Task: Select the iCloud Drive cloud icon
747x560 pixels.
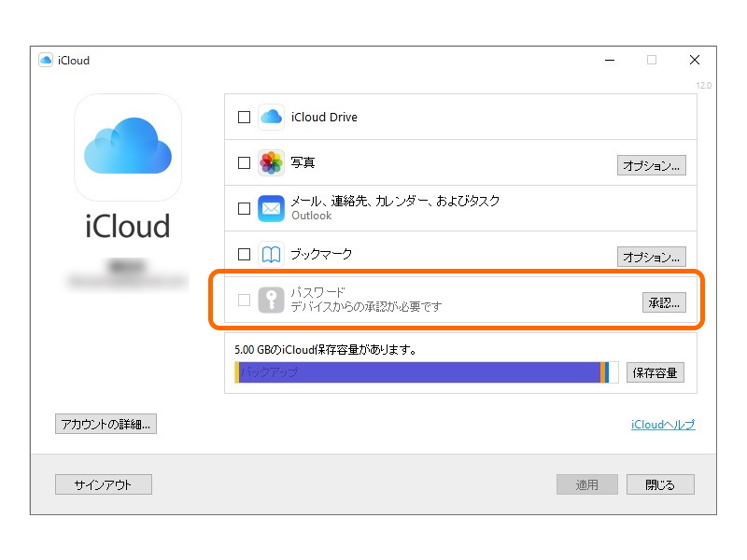Action: point(271,117)
